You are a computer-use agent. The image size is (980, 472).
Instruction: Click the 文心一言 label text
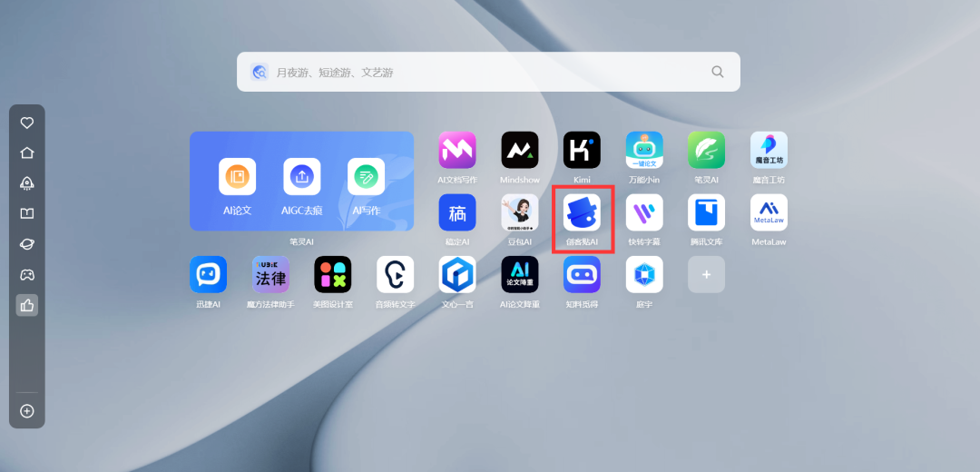click(457, 304)
